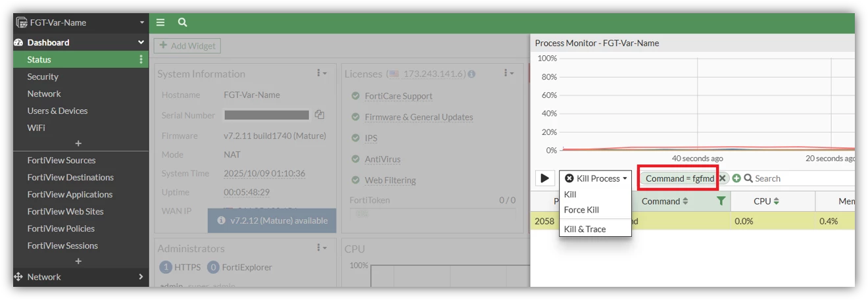Add a dashboard with plus under WiFi
This screenshot has height=300, width=868.
(78, 143)
